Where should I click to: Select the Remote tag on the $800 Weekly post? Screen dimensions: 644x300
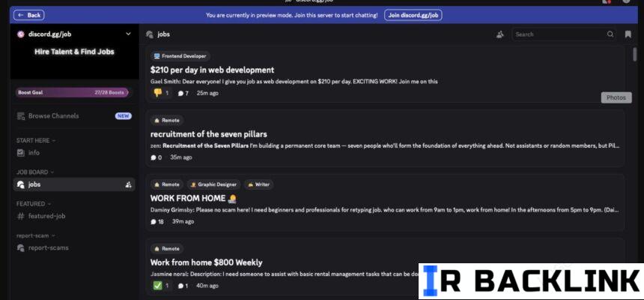(167, 248)
